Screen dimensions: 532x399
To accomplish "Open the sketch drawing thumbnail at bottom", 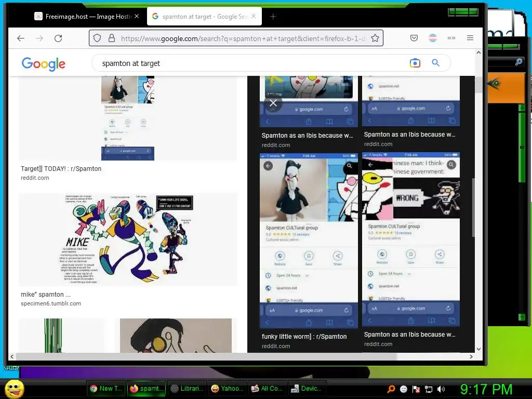I will pyautogui.click(x=176, y=335).
